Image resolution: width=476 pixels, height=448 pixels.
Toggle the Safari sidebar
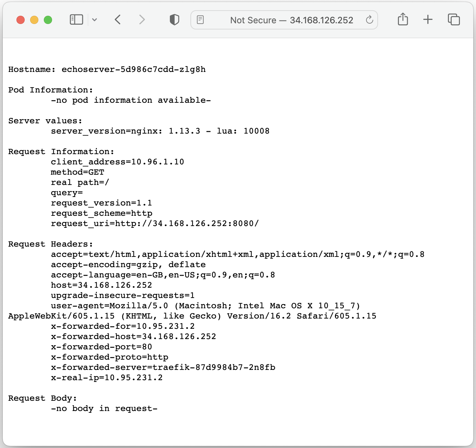pos(76,20)
